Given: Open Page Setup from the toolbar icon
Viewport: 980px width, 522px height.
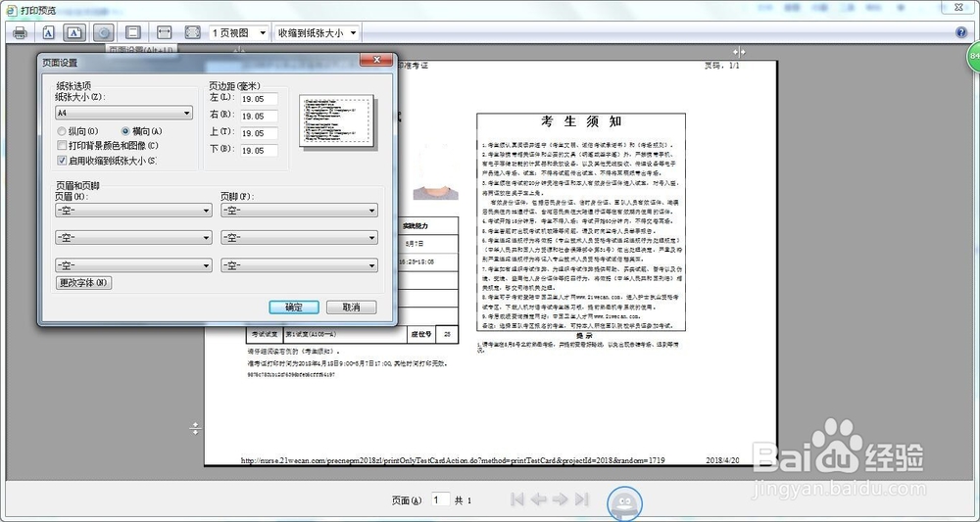Looking at the screenshot, I should point(104,33).
